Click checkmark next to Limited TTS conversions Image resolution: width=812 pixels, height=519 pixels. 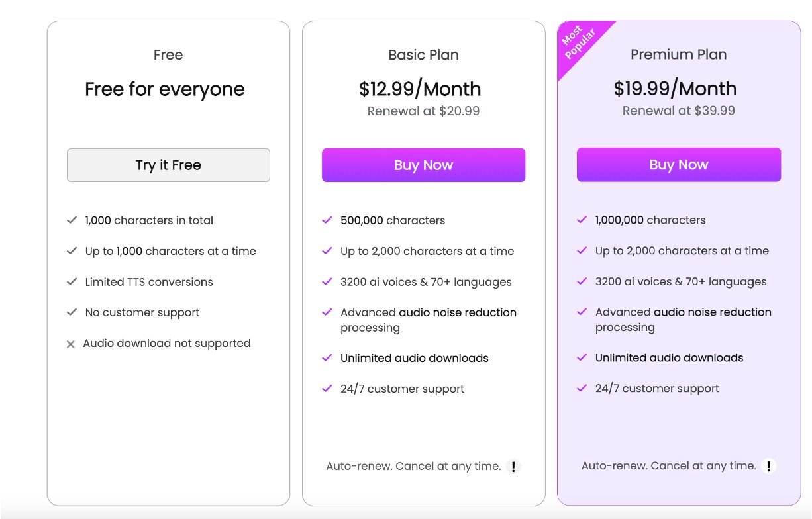point(72,282)
